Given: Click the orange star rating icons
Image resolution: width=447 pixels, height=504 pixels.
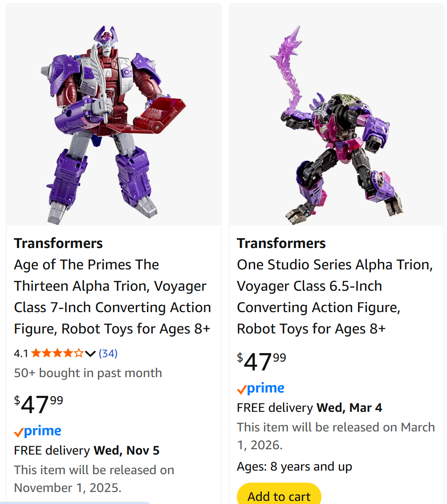Looking at the screenshot, I should [x=57, y=354].
